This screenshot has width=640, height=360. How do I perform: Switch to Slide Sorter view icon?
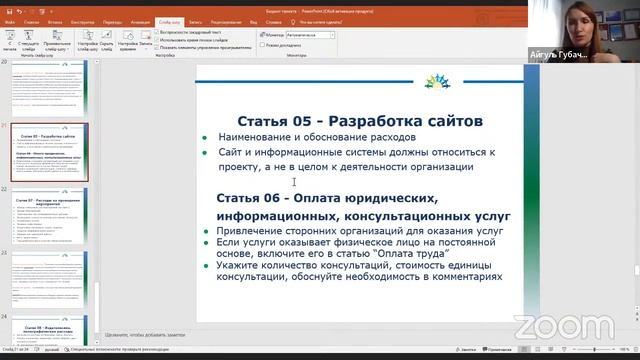538,349
